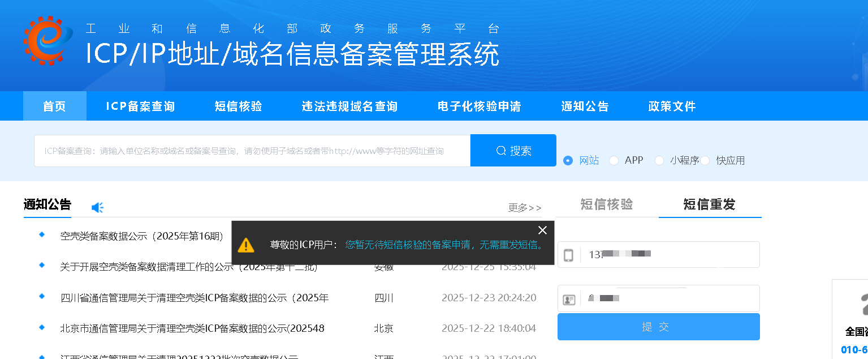Open the 首页 nav item
Image resolution: width=868 pixels, height=359 pixels.
click(x=55, y=106)
